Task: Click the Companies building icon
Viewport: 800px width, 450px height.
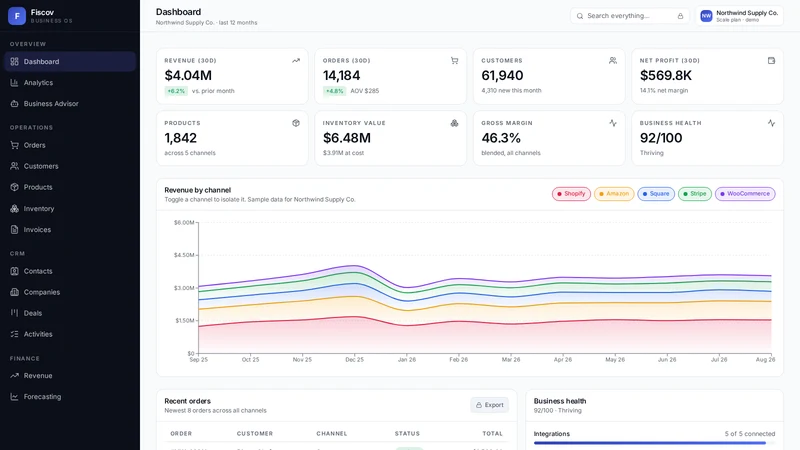Action: pyautogui.click(x=14, y=292)
